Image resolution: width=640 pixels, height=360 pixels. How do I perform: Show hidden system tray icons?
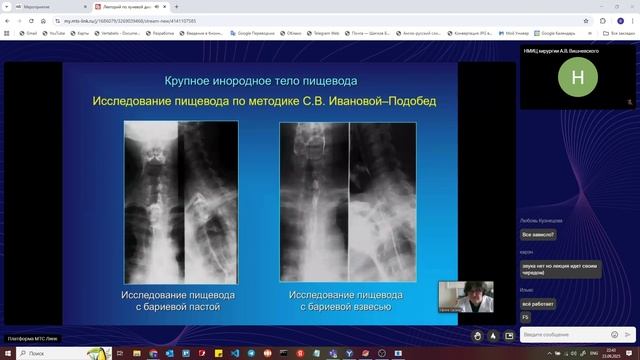pyautogui.click(x=549, y=353)
